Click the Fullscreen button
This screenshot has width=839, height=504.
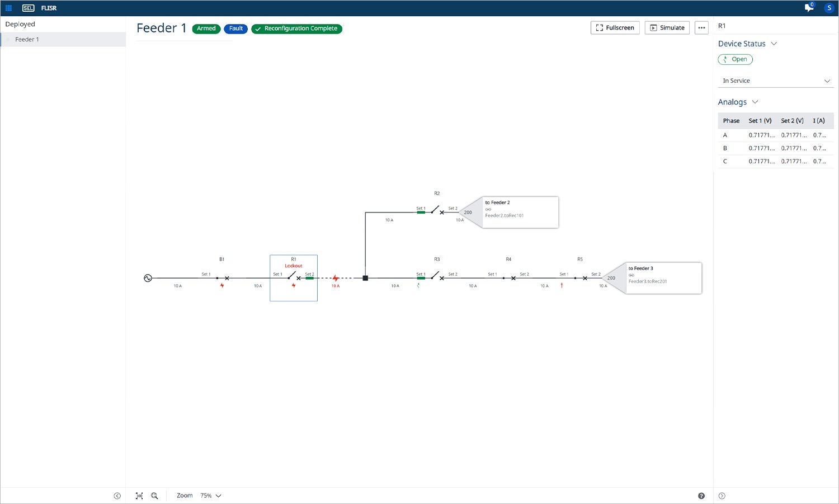click(x=615, y=27)
